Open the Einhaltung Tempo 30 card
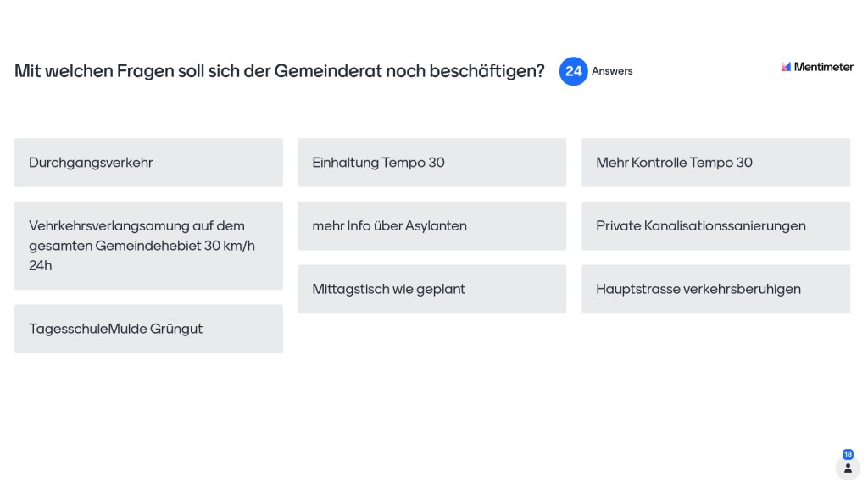This screenshot has height=488, width=868. [x=431, y=163]
